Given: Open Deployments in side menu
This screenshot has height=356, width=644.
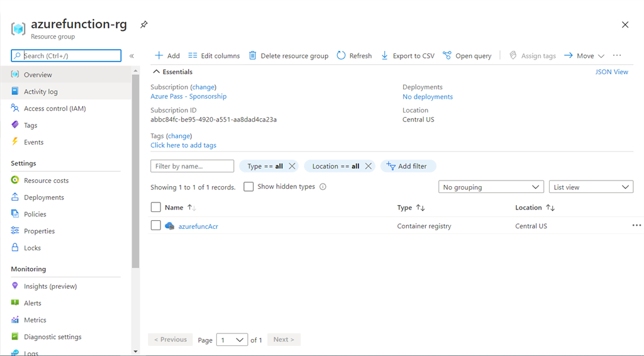Looking at the screenshot, I should 44,197.
